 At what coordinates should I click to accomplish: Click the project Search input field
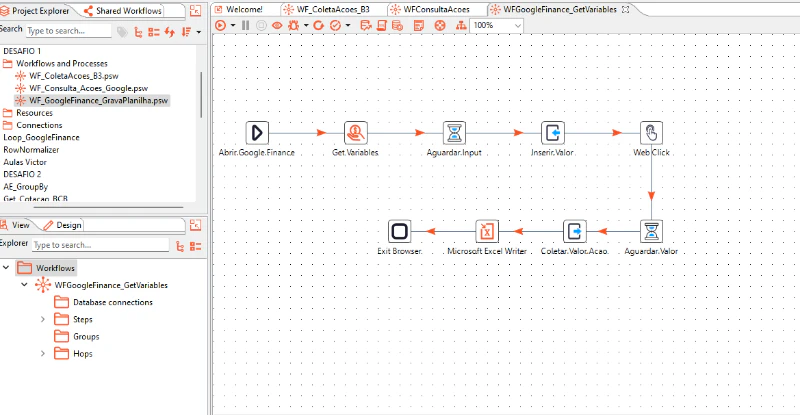[x=68, y=31]
